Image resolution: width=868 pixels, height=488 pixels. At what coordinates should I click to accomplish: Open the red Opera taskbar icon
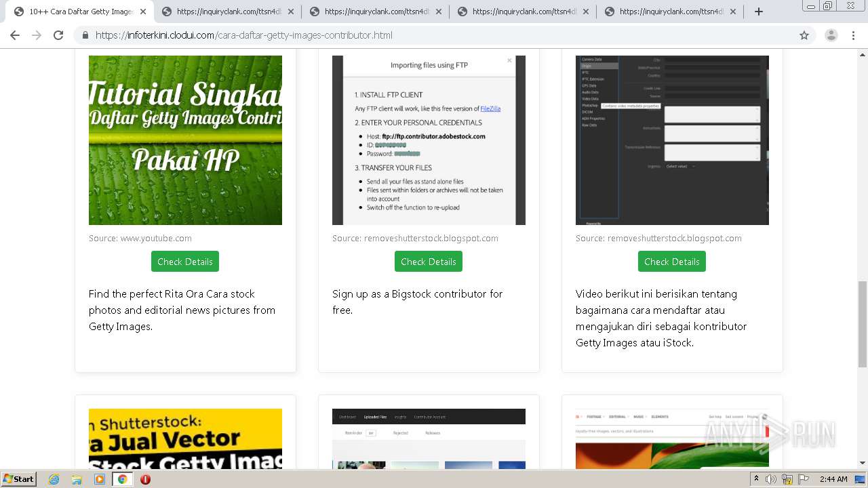(x=145, y=479)
